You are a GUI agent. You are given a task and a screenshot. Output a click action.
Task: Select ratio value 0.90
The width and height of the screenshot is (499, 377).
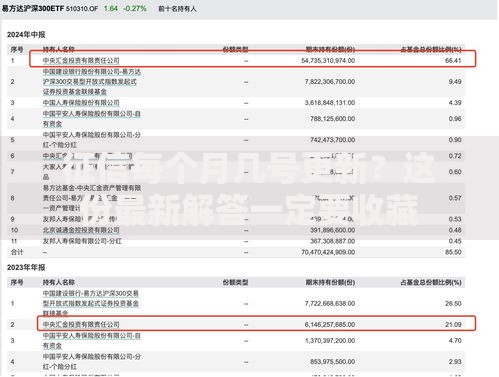pos(455,140)
